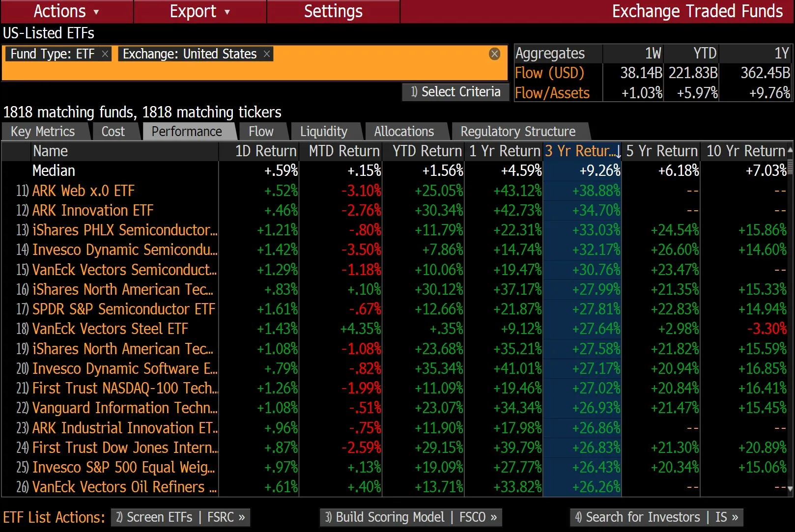Switch to the Cost tab

pos(114,131)
